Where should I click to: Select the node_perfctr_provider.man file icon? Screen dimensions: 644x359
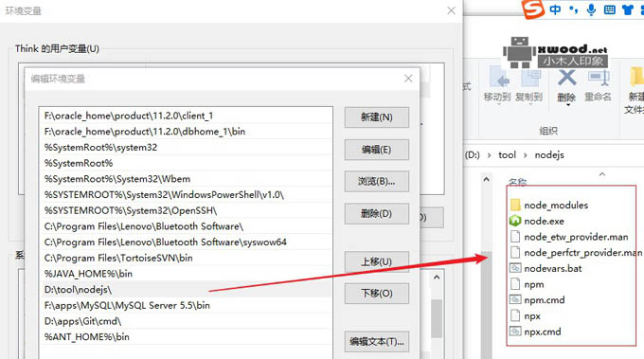pyautogui.click(x=515, y=252)
